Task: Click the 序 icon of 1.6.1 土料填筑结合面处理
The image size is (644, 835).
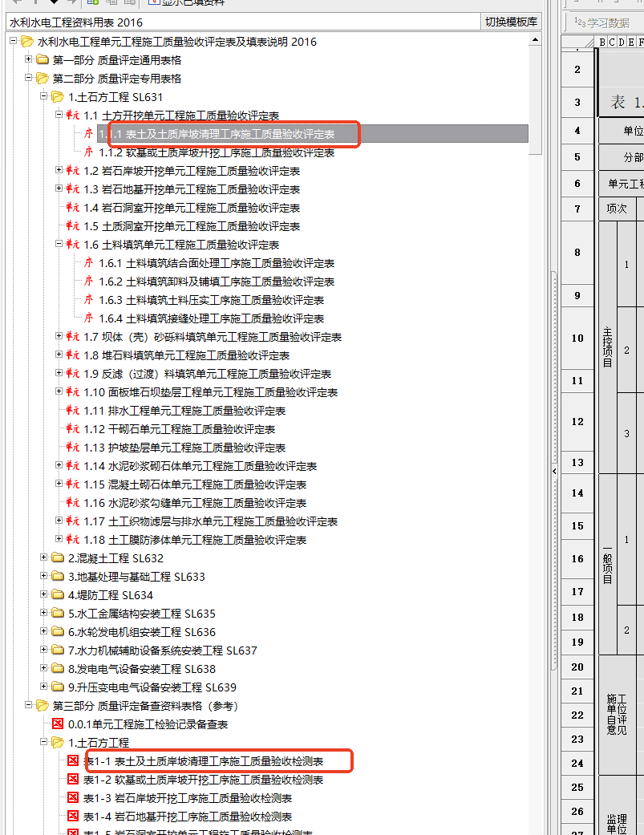Action: [88, 263]
